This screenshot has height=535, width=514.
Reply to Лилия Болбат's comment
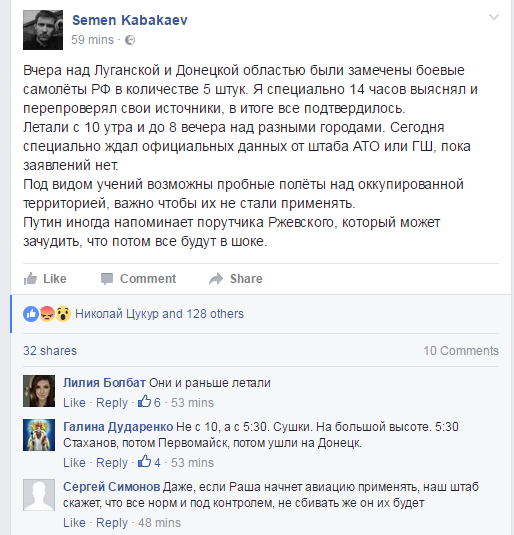(112, 403)
